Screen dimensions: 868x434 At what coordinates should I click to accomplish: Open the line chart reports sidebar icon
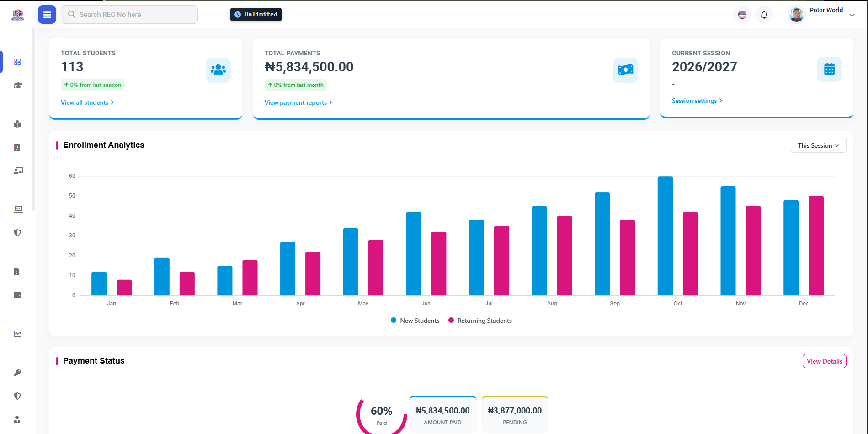pyautogui.click(x=17, y=334)
